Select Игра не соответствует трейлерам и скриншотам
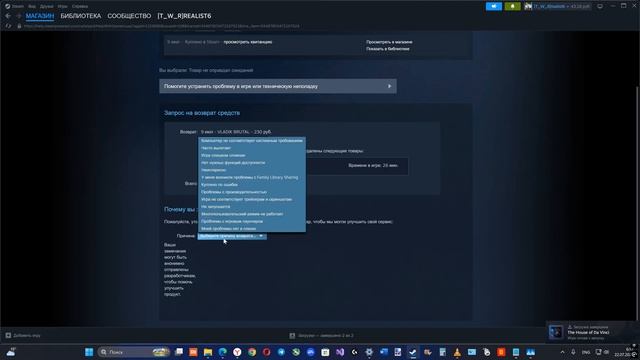Viewport: 640px width, 360px height. 252,199
